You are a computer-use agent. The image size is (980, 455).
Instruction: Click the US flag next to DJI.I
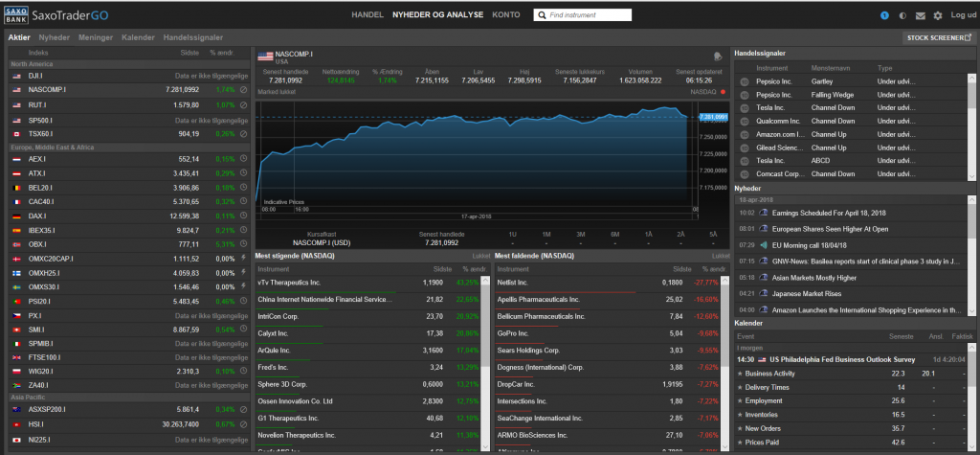17,76
